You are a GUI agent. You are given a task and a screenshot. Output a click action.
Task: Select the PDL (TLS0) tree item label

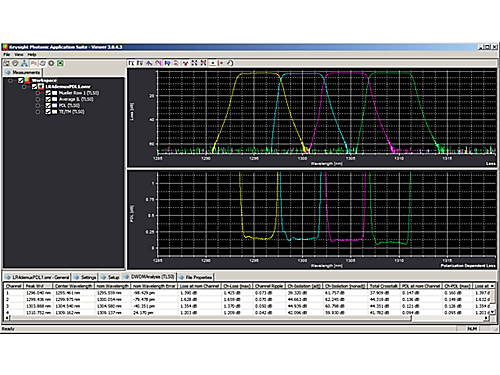coord(69,106)
